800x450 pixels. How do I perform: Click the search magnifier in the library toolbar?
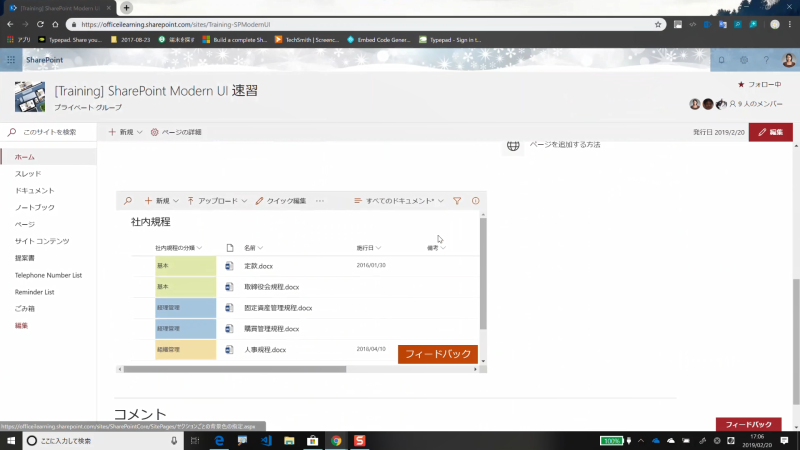128,201
